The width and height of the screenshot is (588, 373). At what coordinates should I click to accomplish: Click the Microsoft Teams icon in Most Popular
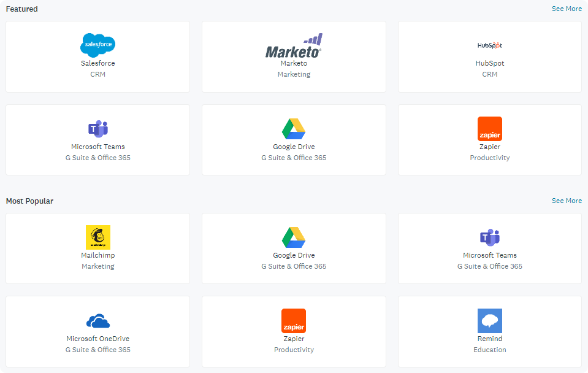(490, 237)
